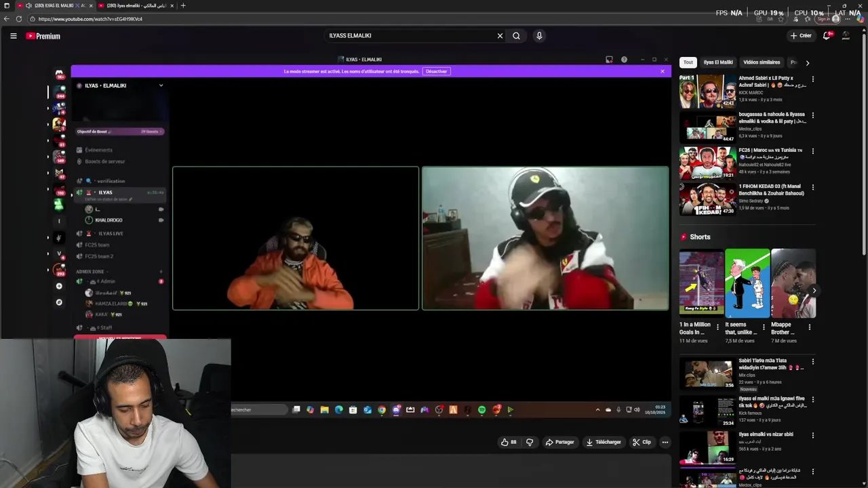Click the Télécharger download button

coord(604,442)
